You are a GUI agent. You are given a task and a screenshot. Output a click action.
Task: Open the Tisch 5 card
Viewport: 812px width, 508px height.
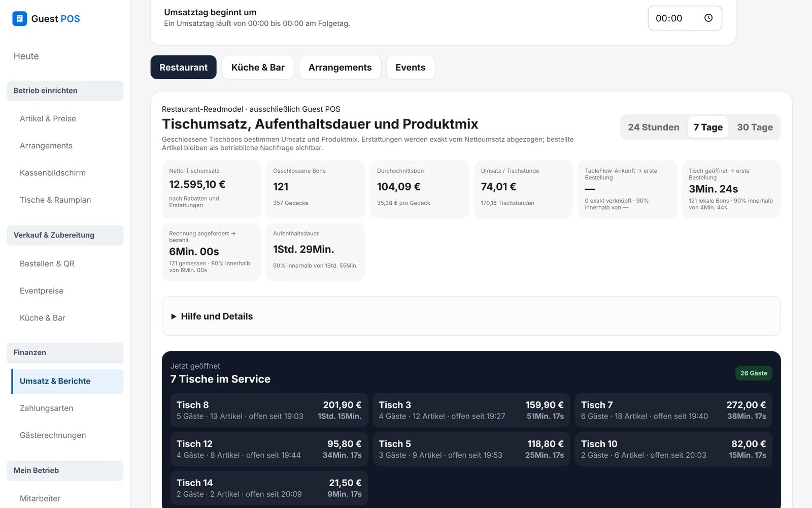coord(471,449)
